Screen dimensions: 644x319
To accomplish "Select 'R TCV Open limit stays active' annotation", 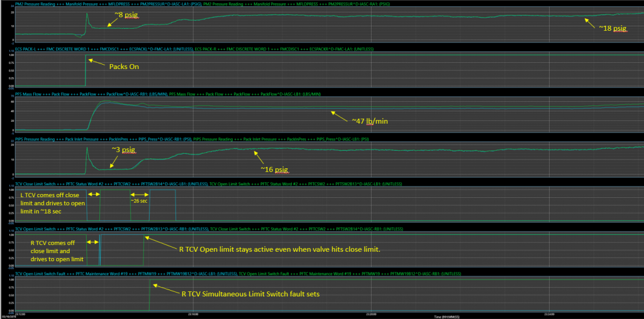I will (x=280, y=249).
